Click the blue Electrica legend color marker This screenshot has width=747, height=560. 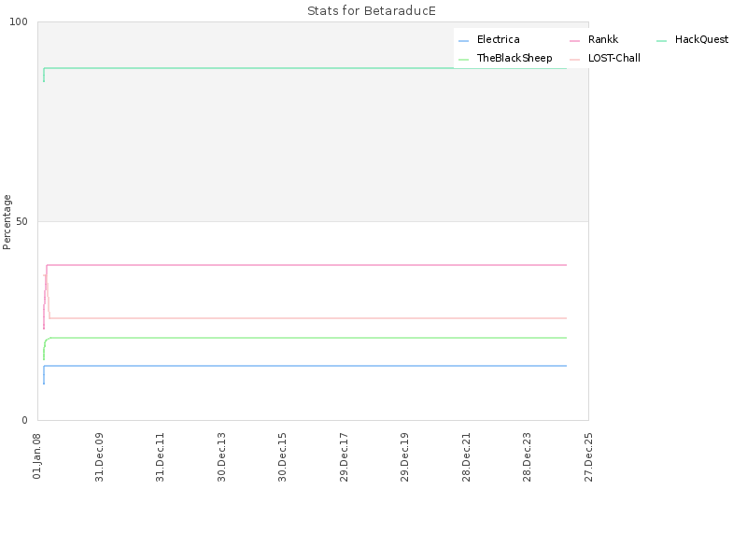(x=463, y=41)
